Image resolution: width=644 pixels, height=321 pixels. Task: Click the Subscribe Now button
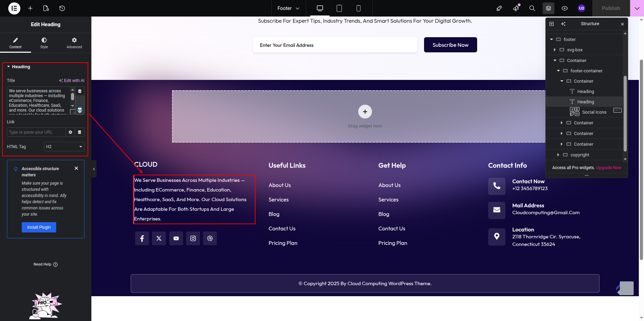tap(450, 45)
